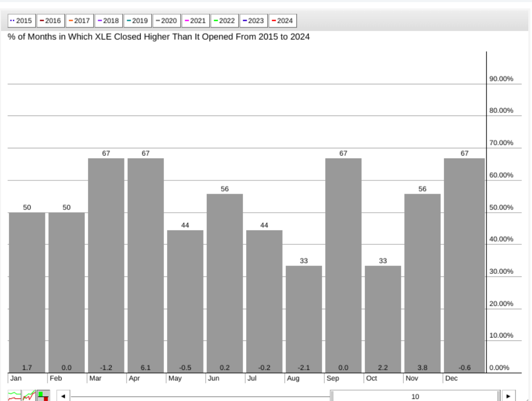532x401 pixels.
Task: Click the 40.00% axis label
Action: click(501, 239)
